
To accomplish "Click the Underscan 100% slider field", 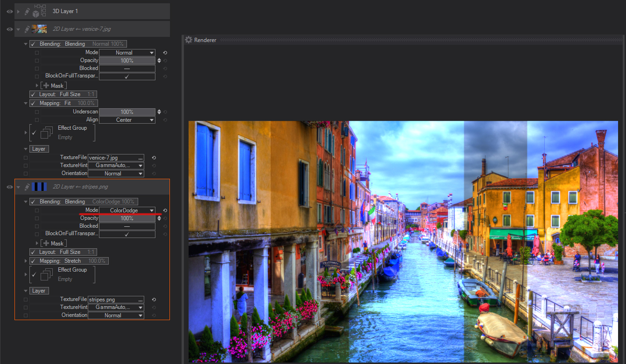I will point(127,112).
